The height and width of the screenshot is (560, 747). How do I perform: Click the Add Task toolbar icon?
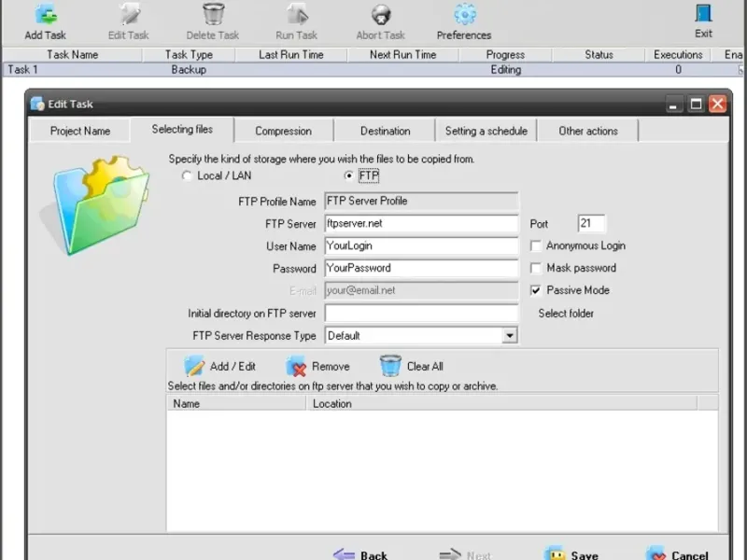[46, 14]
